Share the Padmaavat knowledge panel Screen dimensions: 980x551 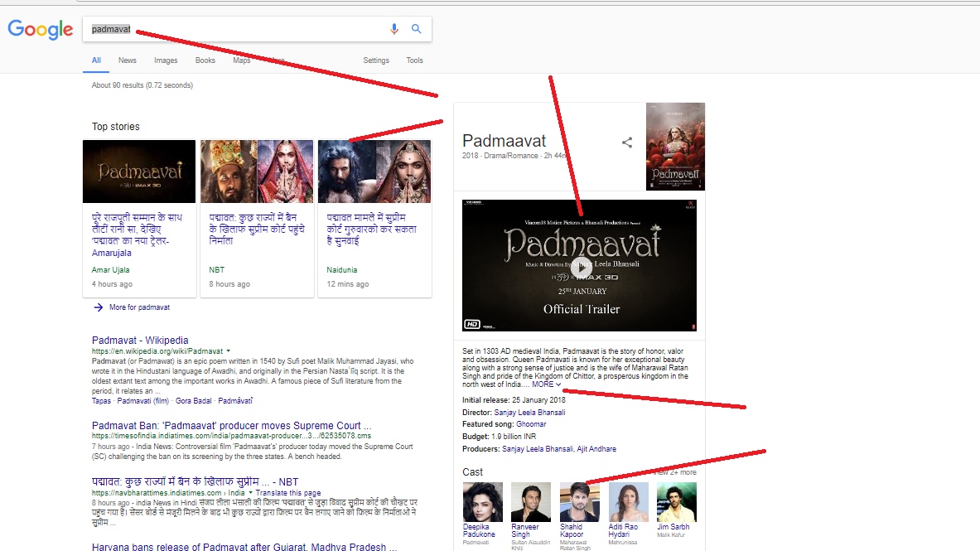click(x=627, y=143)
